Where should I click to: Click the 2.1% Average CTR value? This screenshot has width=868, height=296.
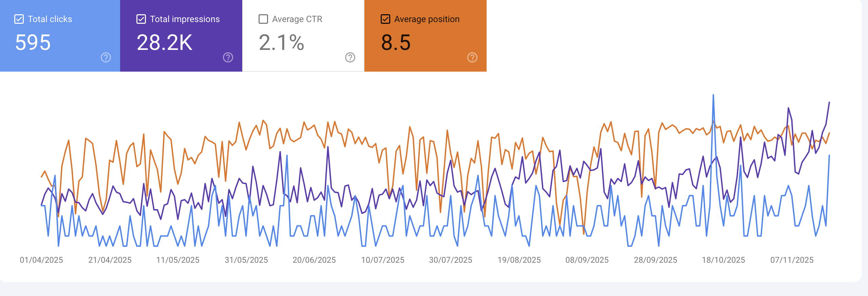[281, 43]
